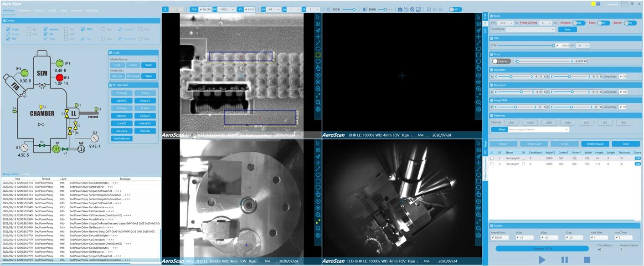Click zoom-in magnifier in top-left viewer sidebar

[318, 89]
